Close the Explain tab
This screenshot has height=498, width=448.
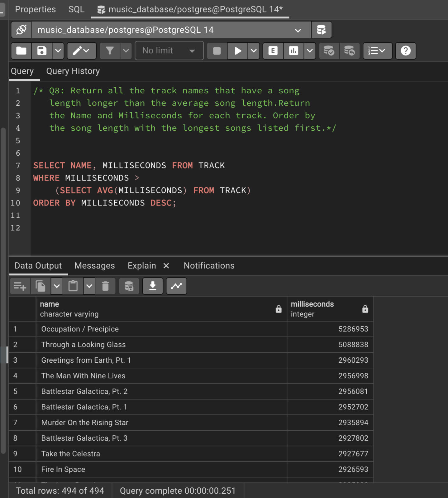(166, 266)
